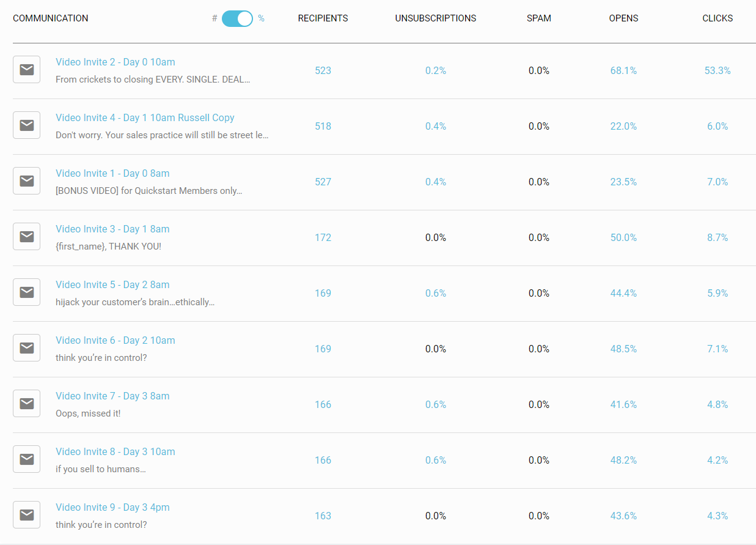Click the # label beside the toggle
The width and height of the screenshot is (756, 545).
click(x=214, y=18)
